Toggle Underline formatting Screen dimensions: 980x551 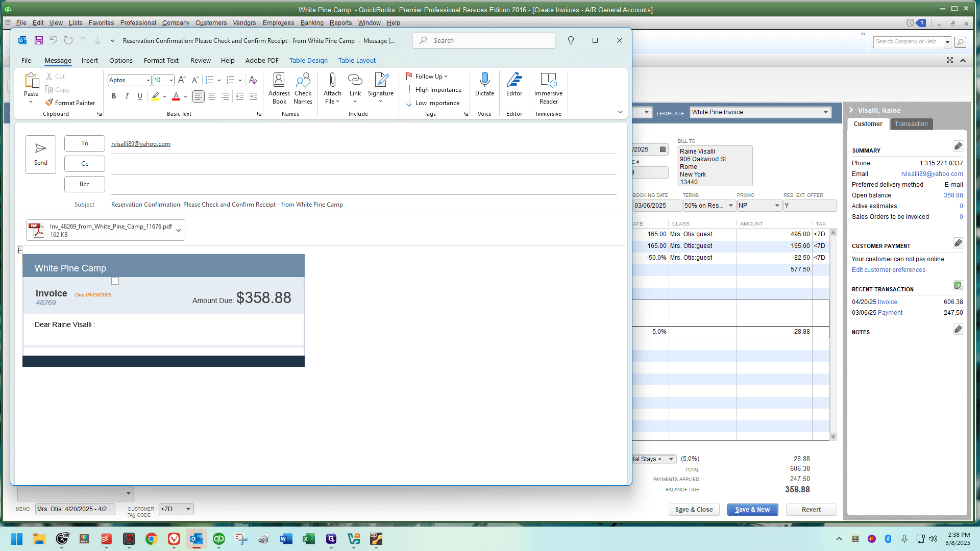140,96
